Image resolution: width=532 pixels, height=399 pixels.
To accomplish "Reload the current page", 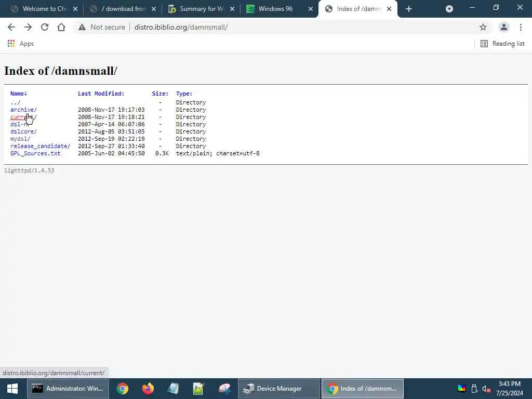I will 45,27.
